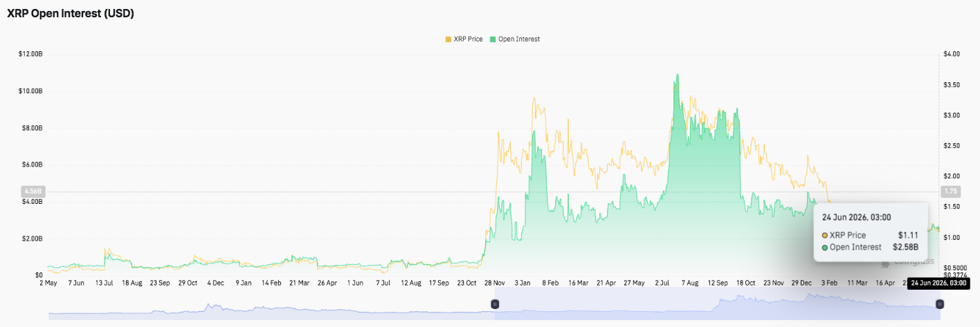The image size is (980, 327).
Task: Click the $0.5000 right axis label
Action: tap(954, 268)
